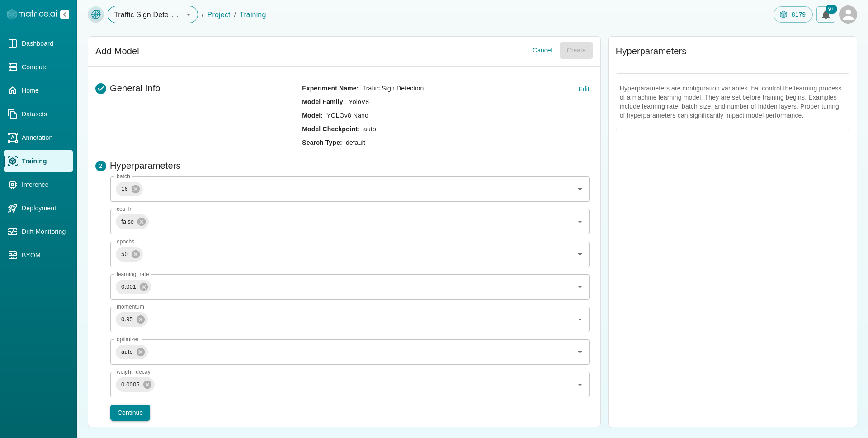
Task: Remove the epochs 50 chip
Action: (136, 254)
